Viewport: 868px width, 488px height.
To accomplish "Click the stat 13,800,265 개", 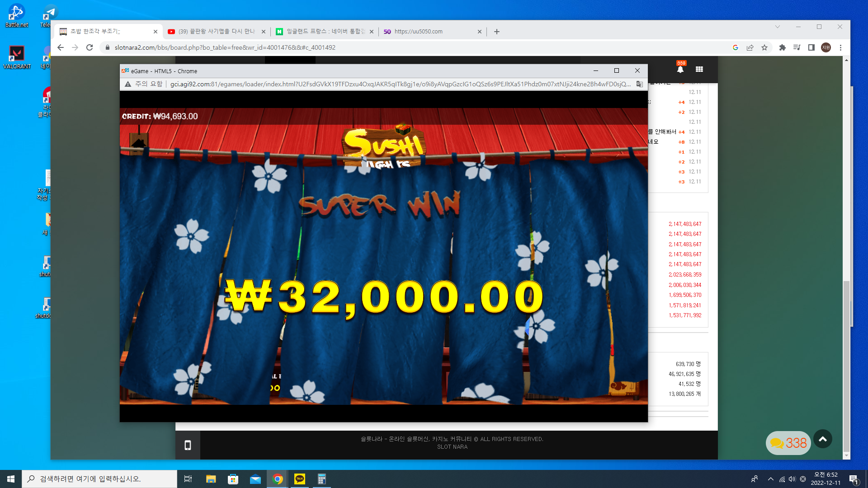I will (x=684, y=394).
